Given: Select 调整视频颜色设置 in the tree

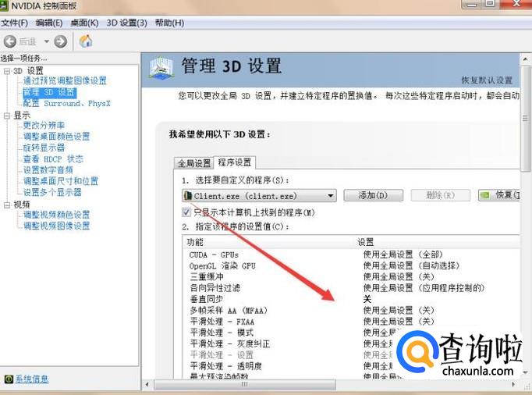Looking at the screenshot, I should (x=56, y=215).
